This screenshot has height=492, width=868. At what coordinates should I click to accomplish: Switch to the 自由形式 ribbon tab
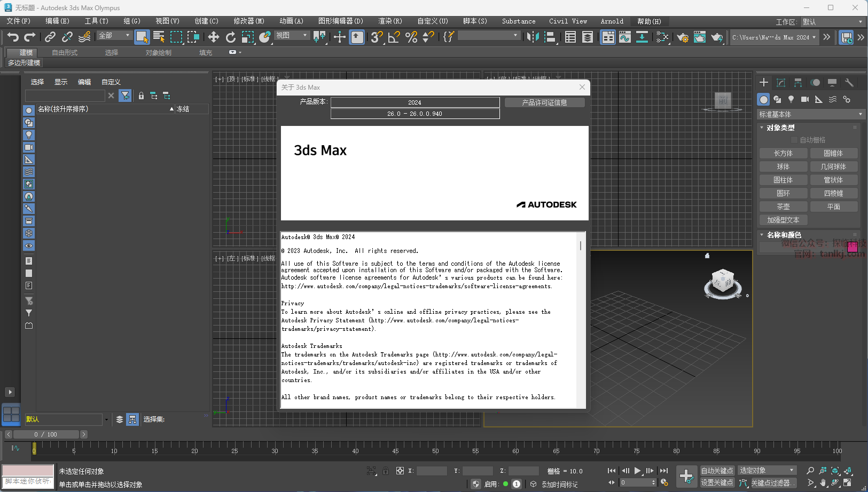65,53
